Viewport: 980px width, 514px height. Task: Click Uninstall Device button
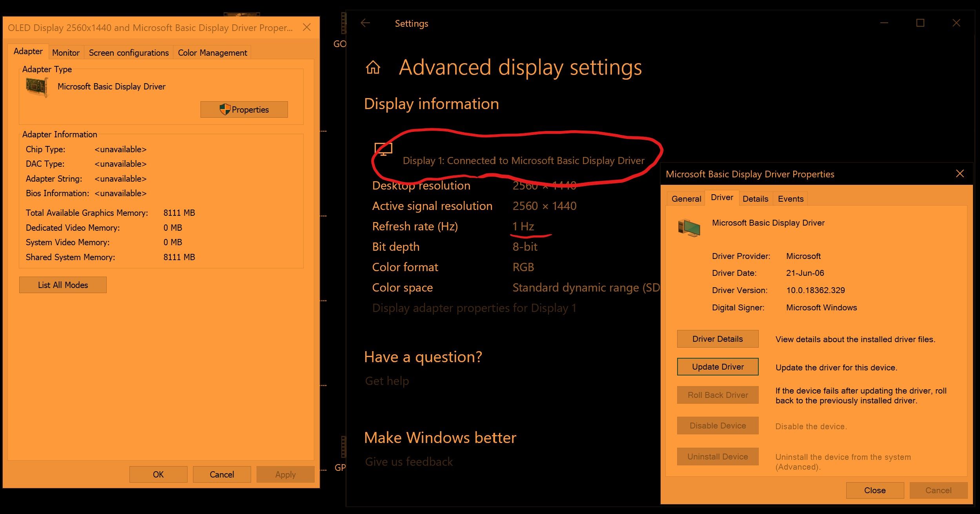[x=718, y=457]
